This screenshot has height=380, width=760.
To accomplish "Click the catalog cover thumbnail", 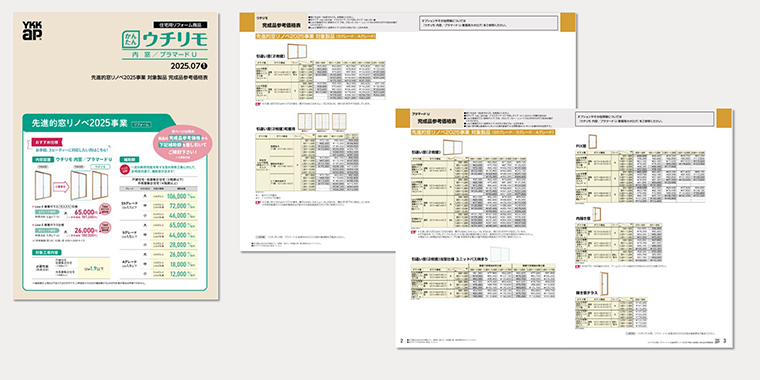I will (116, 156).
